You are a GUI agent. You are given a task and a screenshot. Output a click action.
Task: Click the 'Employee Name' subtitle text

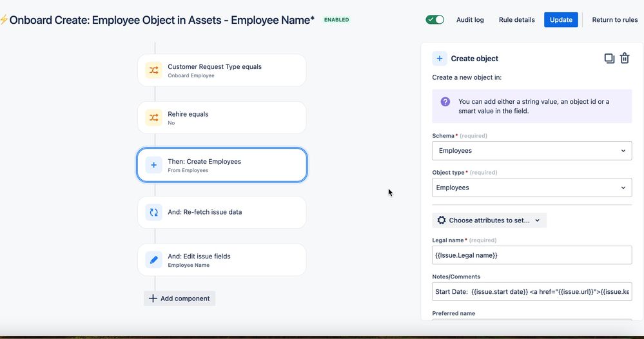[x=188, y=265]
